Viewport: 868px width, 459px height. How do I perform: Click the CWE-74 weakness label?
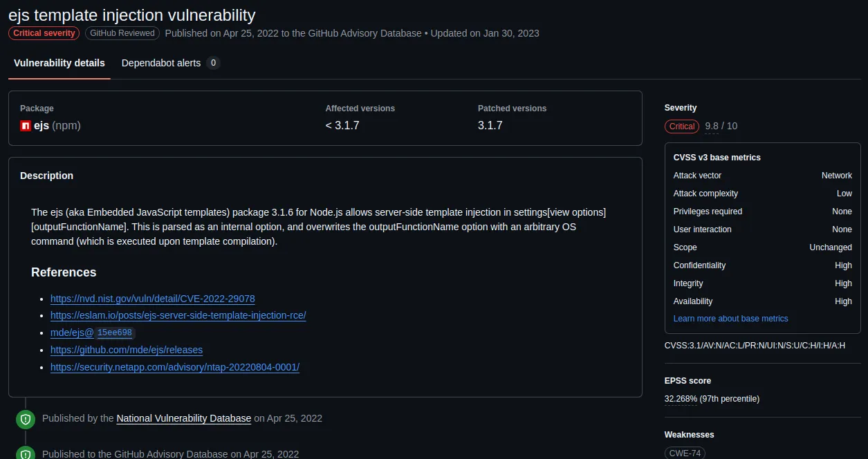point(685,453)
